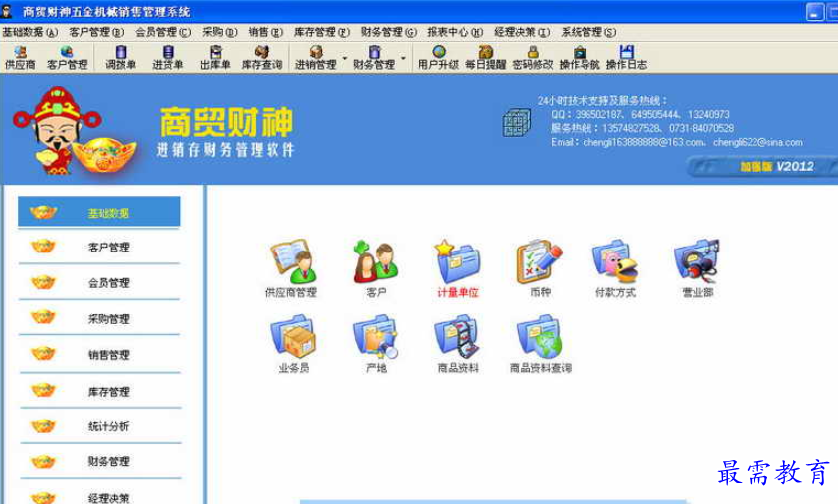Open the 密码修改 toolbar icon
Viewport: 838px width, 504px height.
(x=532, y=58)
